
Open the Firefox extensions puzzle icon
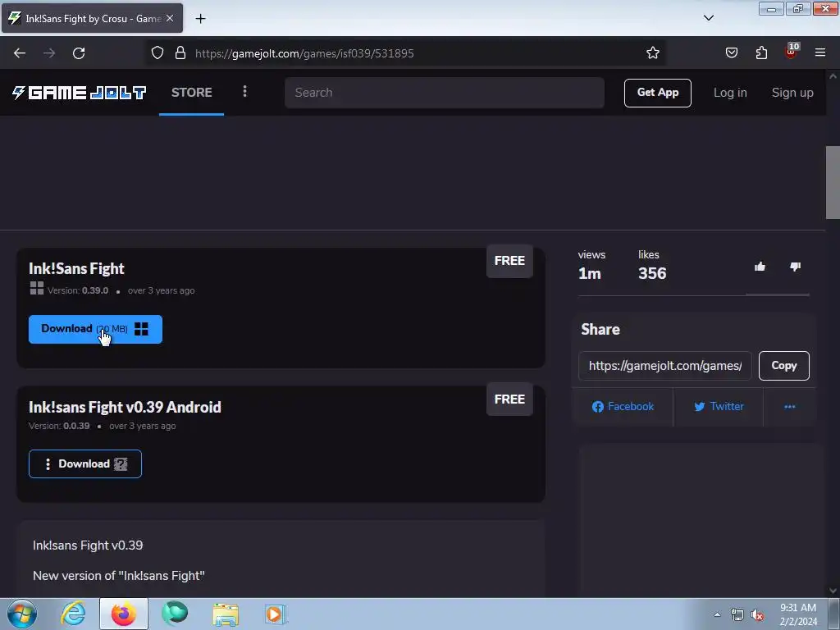pos(761,53)
